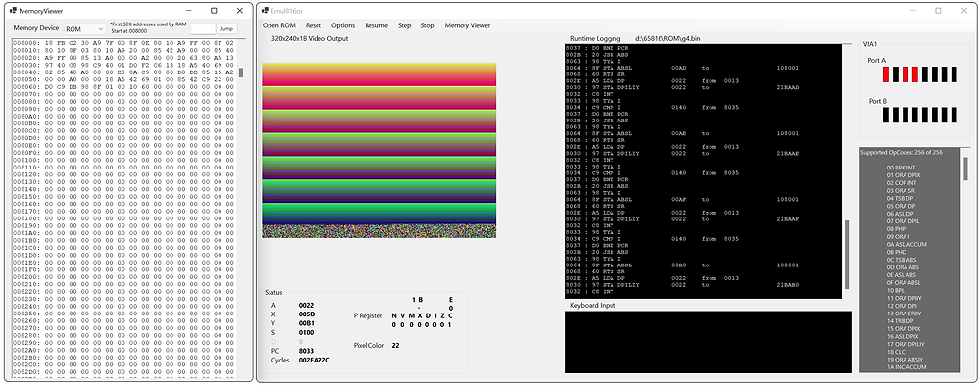The height and width of the screenshot is (386, 980).
Task: Open the Open ROM menu
Action: (278, 25)
